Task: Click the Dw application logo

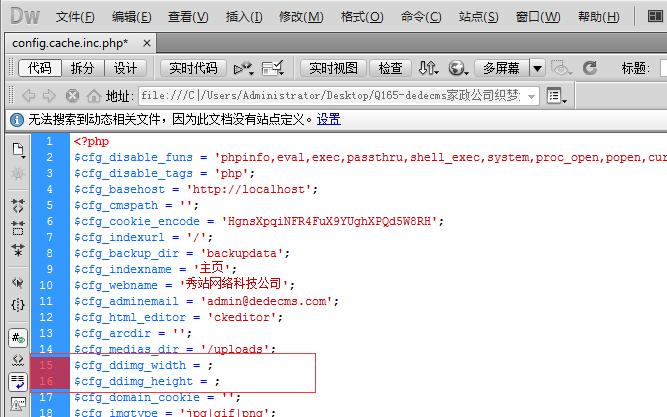Action: coord(22,17)
